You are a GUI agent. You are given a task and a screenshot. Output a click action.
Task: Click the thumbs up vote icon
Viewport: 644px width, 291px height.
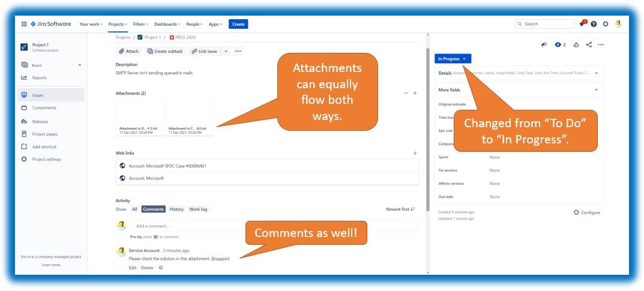pyautogui.click(x=576, y=45)
